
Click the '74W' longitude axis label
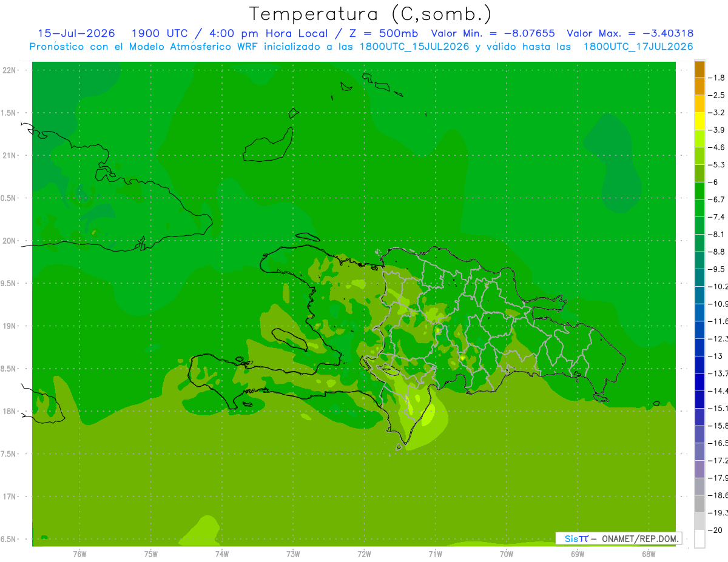click(x=222, y=554)
